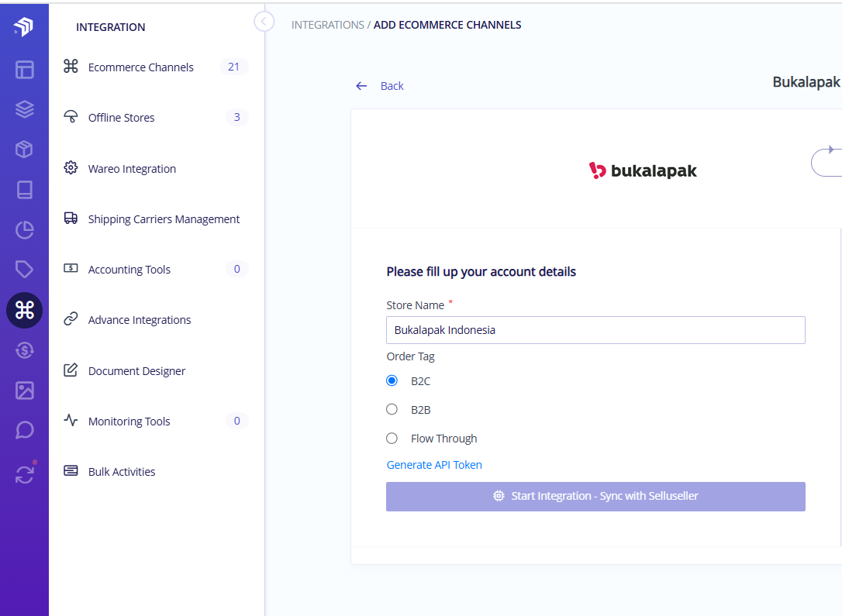Select the B2C order tag radio

[392, 380]
